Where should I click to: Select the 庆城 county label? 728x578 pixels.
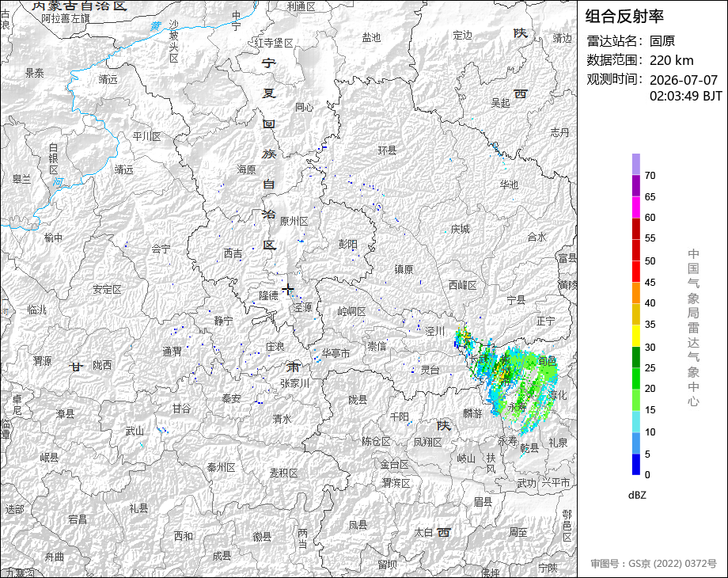pyautogui.click(x=460, y=229)
